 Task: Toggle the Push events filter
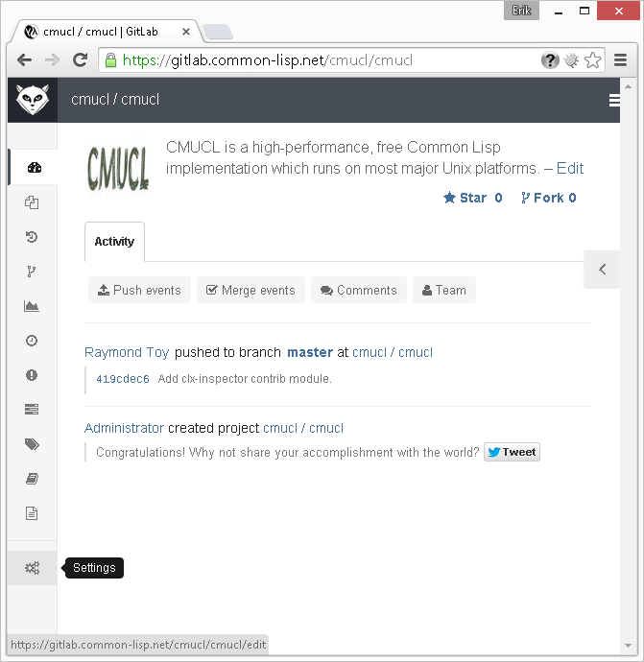[x=139, y=290]
